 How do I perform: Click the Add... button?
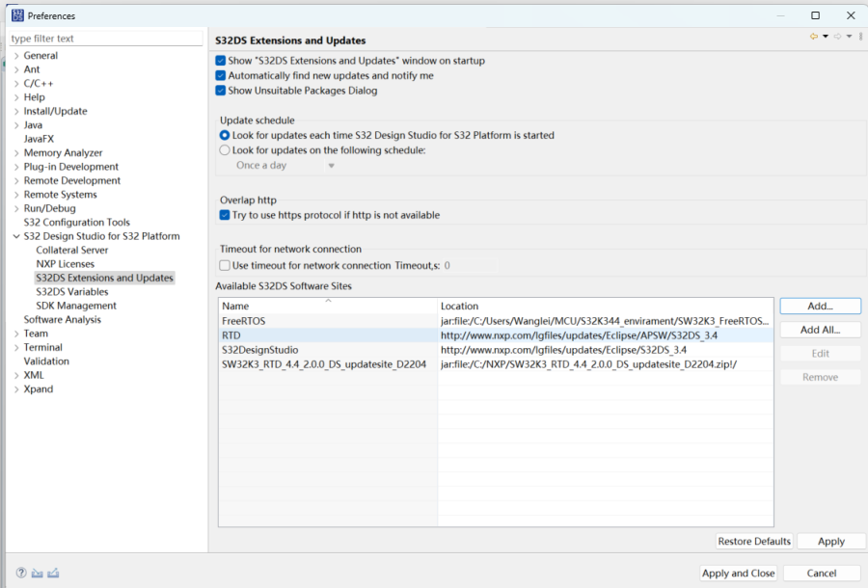[821, 306]
